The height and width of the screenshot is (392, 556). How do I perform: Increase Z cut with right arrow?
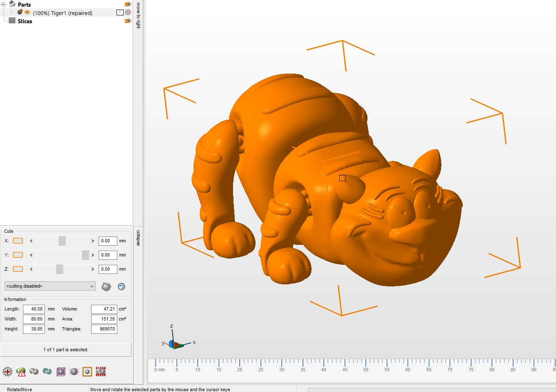coord(92,269)
